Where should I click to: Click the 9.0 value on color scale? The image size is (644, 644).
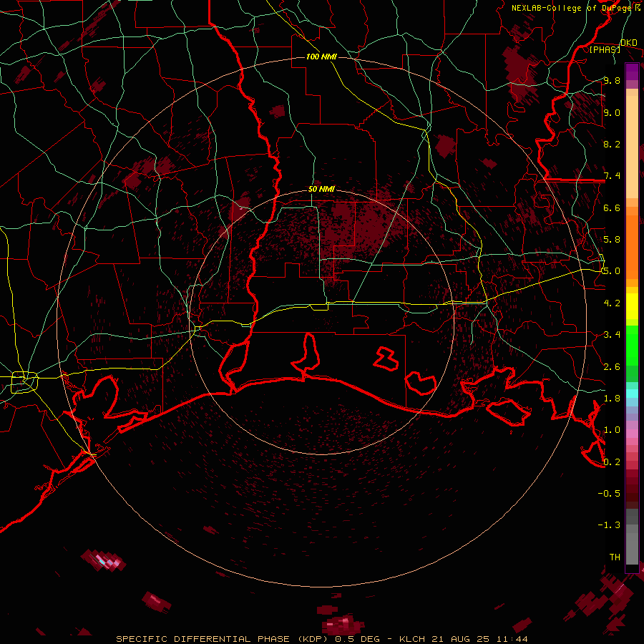[x=612, y=112]
